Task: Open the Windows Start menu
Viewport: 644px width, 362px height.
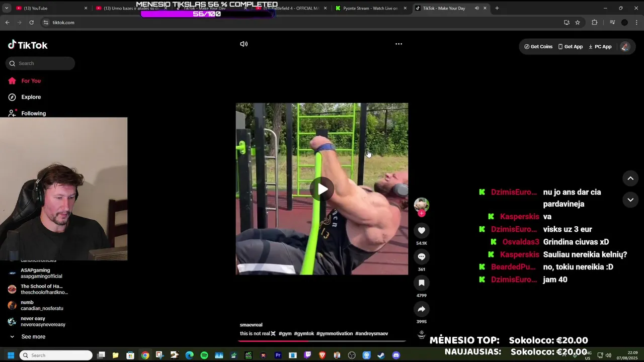Action: (11, 355)
